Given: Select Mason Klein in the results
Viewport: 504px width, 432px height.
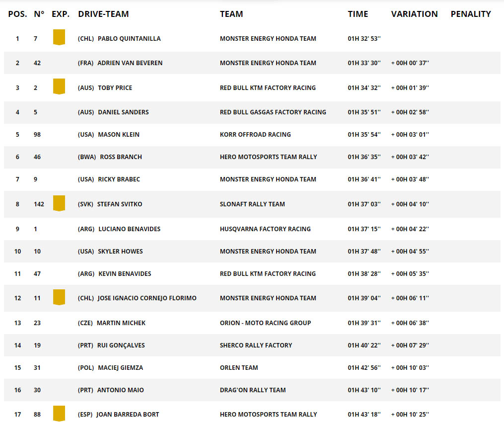Looking at the screenshot, I should tap(120, 135).
